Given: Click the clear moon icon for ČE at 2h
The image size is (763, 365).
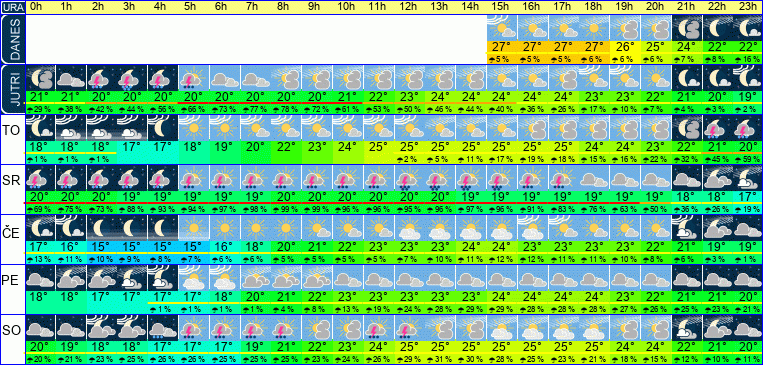Looking at the screenshot, I should click(x=101, y=228).
